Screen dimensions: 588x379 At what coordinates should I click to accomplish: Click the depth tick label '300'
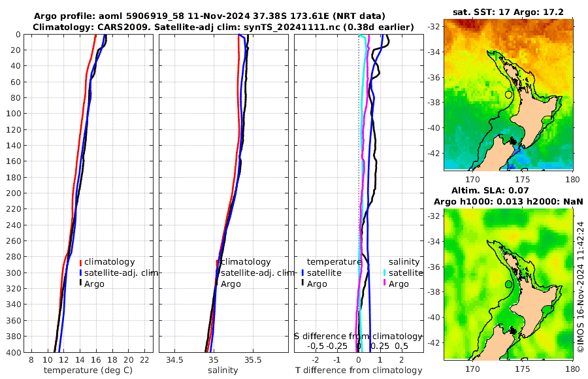[x=13, y=272]
